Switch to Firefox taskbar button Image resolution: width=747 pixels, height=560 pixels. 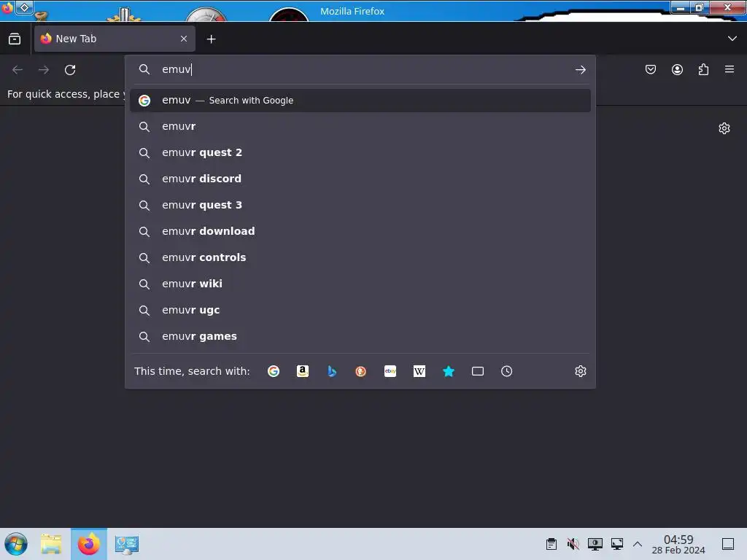coord(89,544)
